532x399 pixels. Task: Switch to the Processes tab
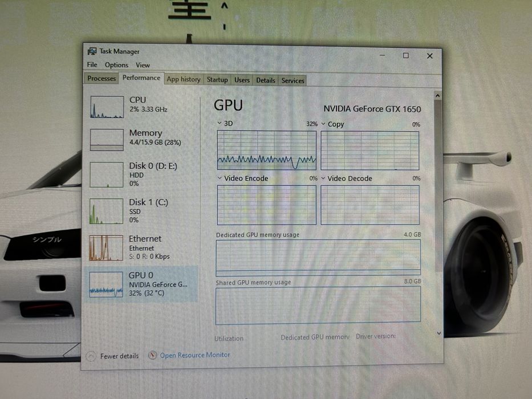coord(101,79)
